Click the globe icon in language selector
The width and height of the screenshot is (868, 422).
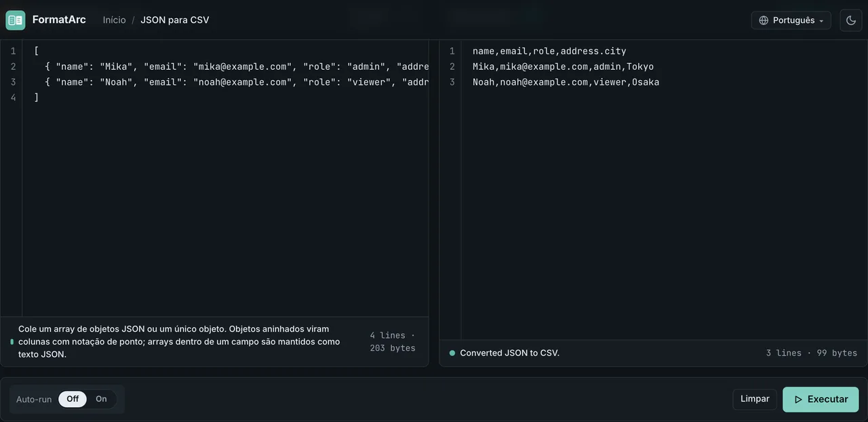764,20
